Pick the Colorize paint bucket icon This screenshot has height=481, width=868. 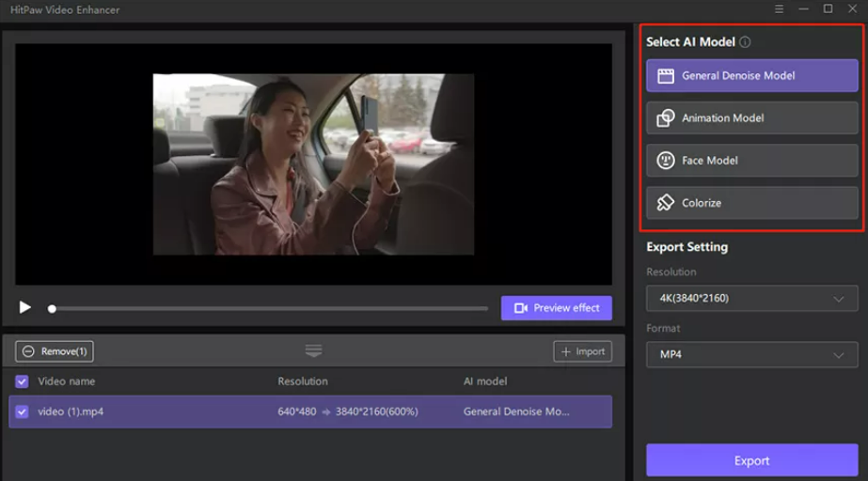(x=666, y=203)
